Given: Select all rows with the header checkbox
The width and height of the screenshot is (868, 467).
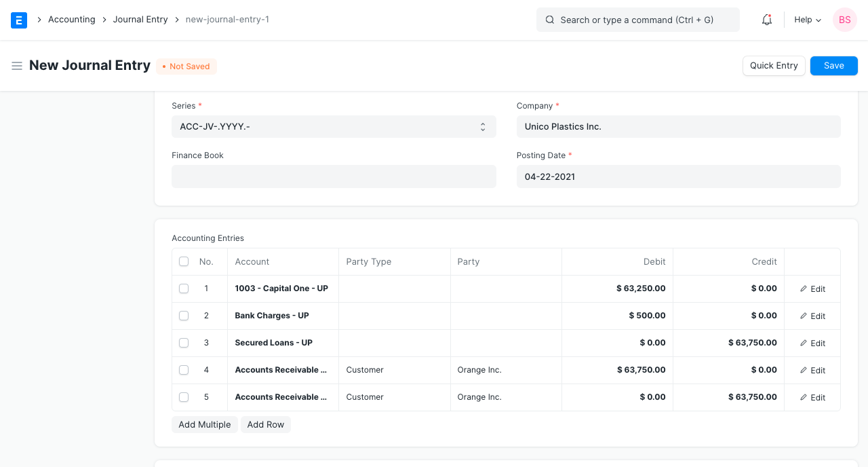Looking at the screenshot, I should point(184,261).
